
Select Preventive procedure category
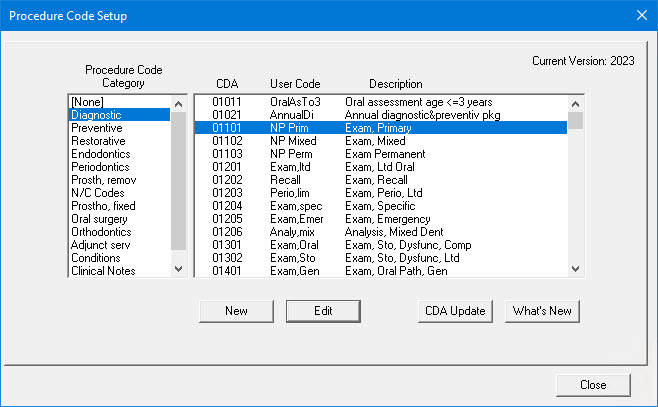tap(97, 128)
